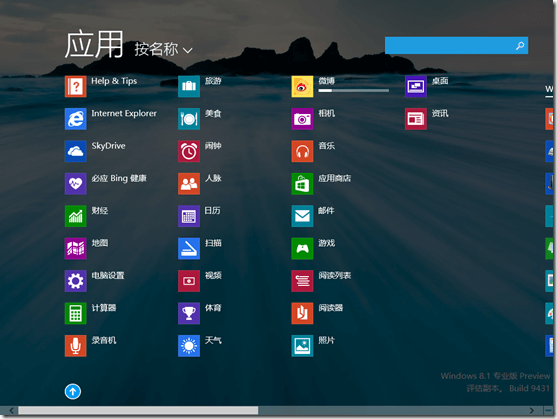The width and height of the screenshot is (557, 419).
Task: Open the 照片 photos icon
Action: point(302,346)
